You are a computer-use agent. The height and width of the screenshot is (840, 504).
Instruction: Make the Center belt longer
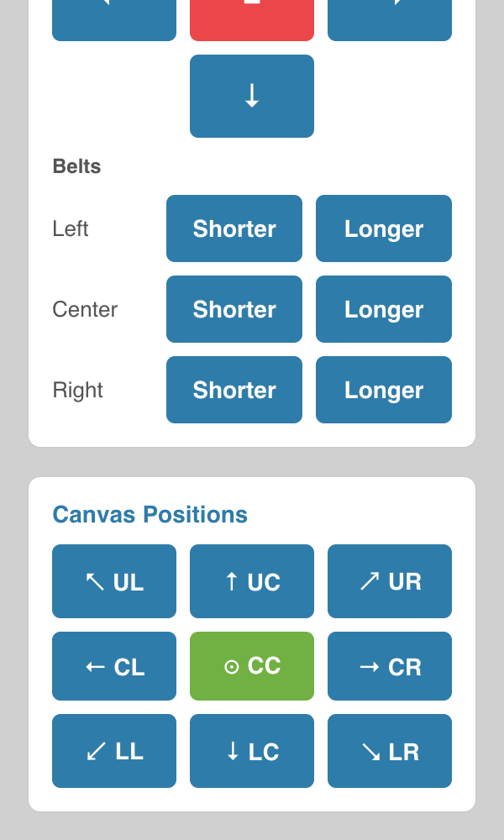pyautogui.click(x=384, y=309)
